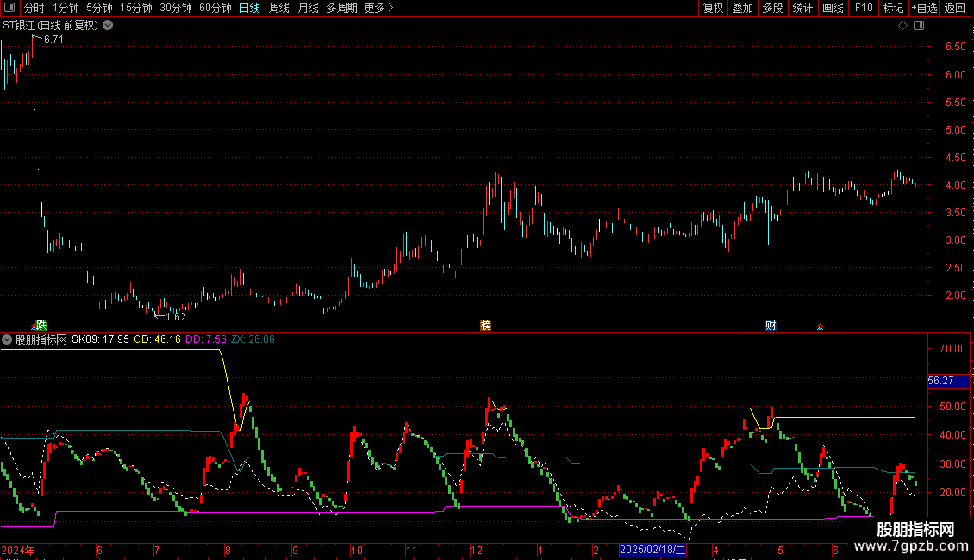Click the 返回 back button
Screen dimensions: 974x560
(955, 8)
